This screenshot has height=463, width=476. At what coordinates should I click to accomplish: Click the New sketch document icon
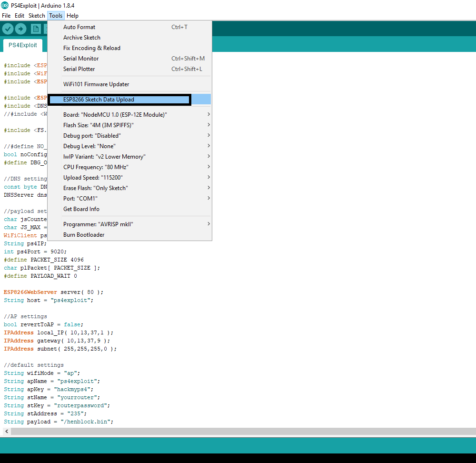coord(36,29)
